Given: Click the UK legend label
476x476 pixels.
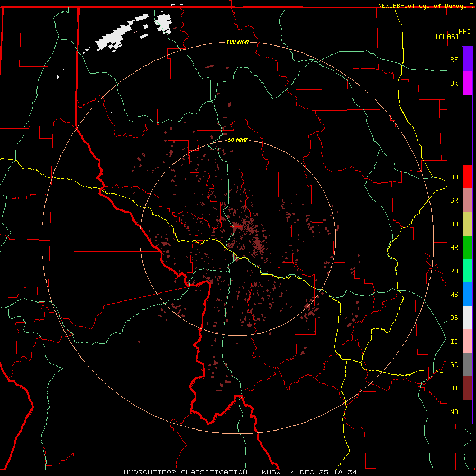Looking at the screenshot, I should click(454, 83).
